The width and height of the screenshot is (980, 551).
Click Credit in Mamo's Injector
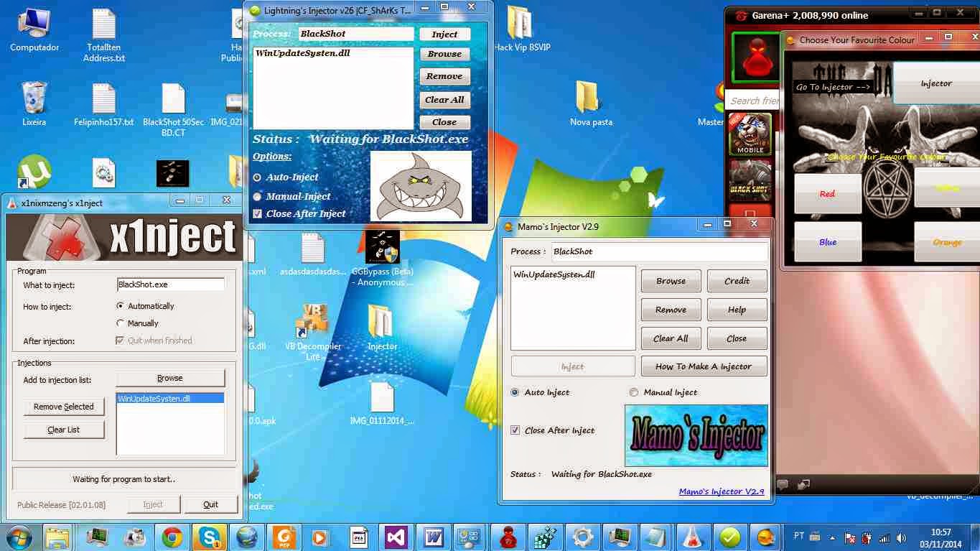coord(737,281)
